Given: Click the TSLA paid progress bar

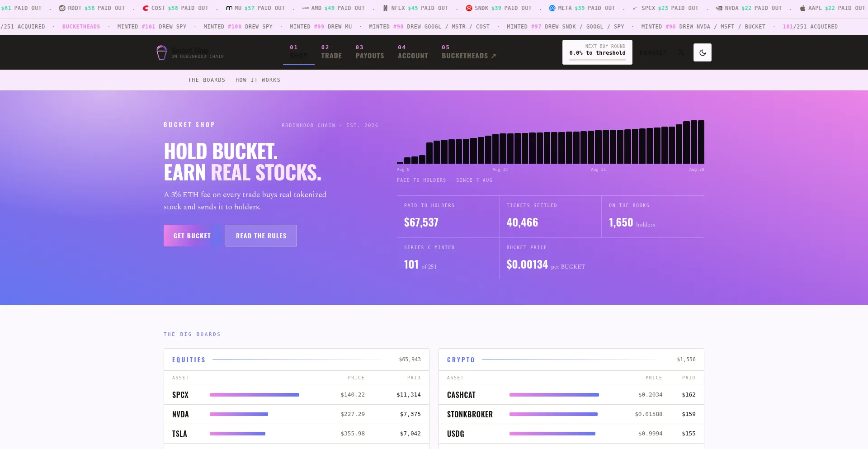Looking at the screenshot, I should [x=237, y=434].
